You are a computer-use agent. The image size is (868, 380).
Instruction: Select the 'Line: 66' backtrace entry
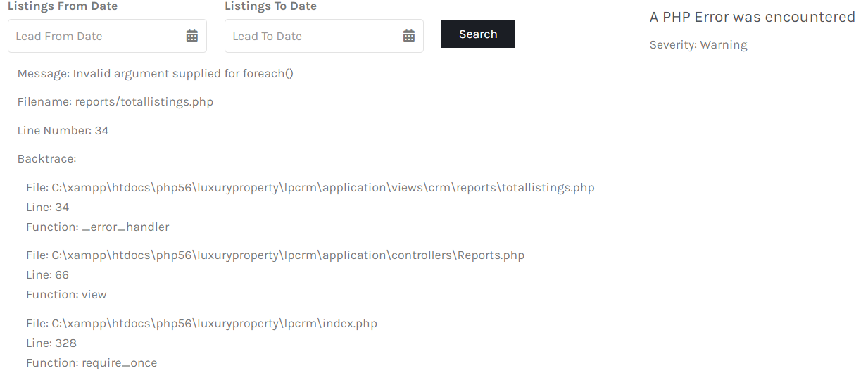[47, 275]
